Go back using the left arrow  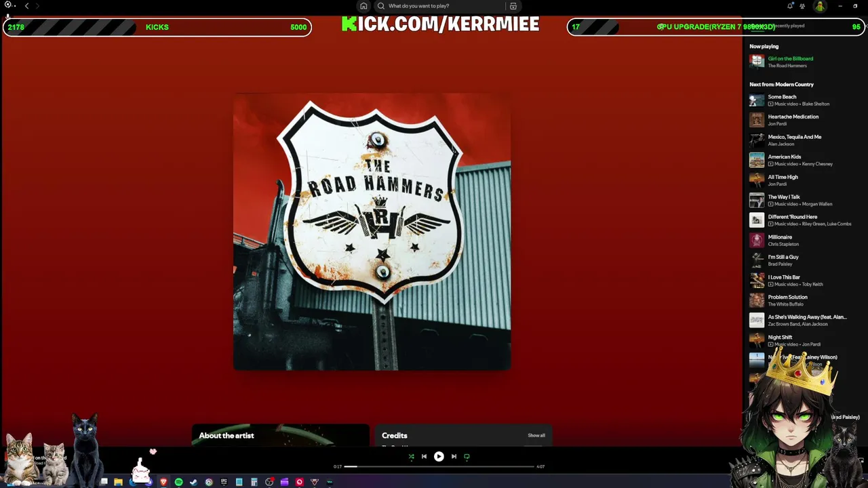tap(27, 5)
